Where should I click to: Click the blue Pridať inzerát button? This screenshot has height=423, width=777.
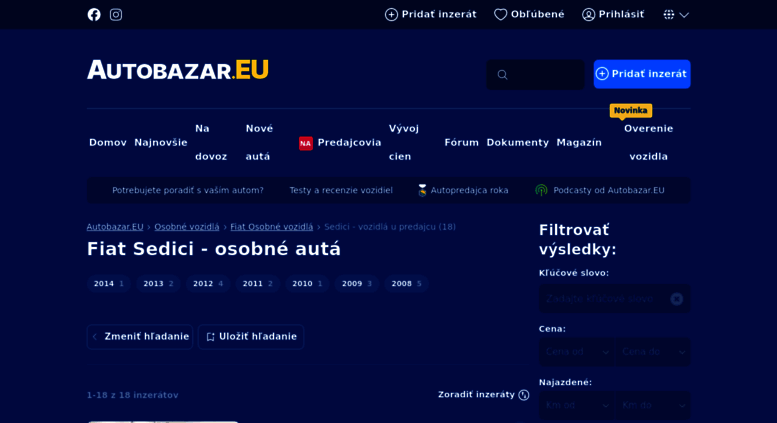click(x=642, y=74)
